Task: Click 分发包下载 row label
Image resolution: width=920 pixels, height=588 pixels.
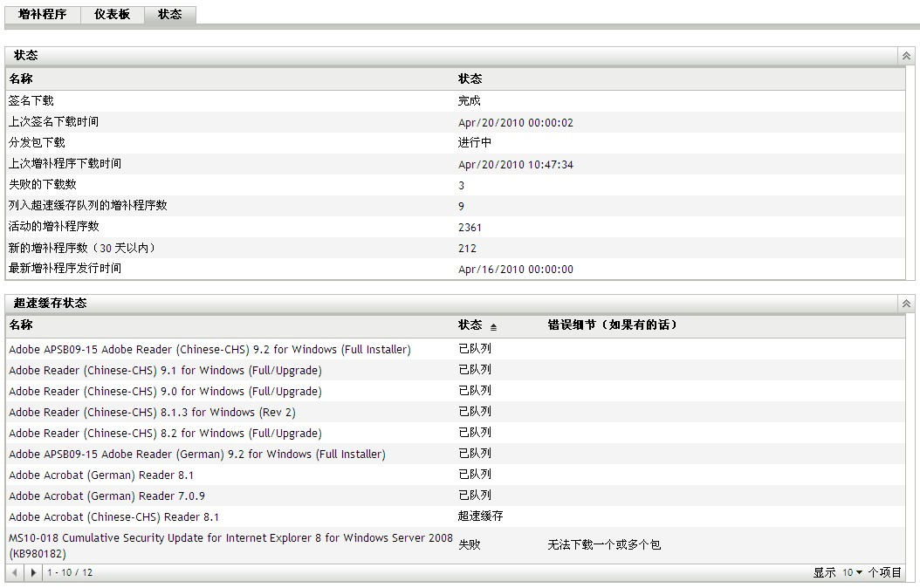Action: click(x=37, y=143)
